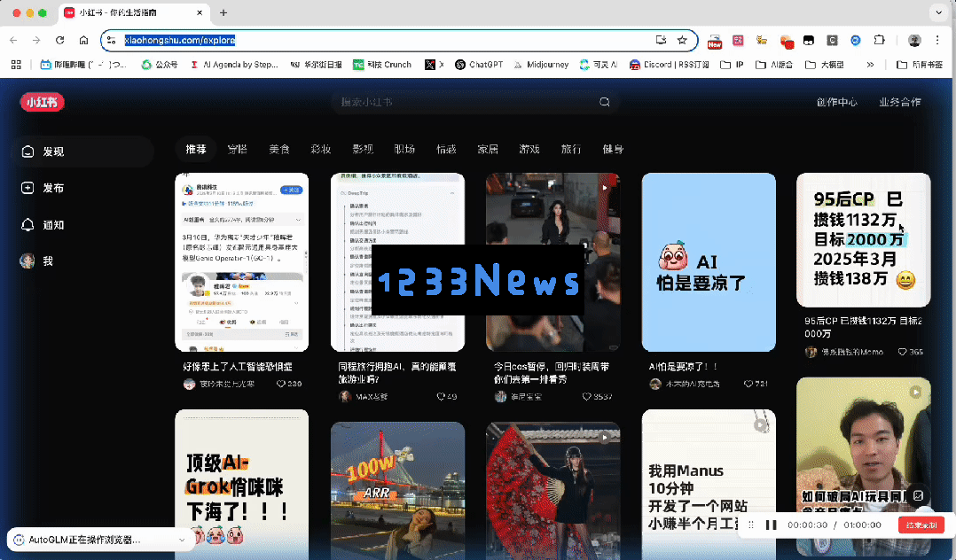
Task: Open the AI综合 bookmarks folder
Action: 774,65
